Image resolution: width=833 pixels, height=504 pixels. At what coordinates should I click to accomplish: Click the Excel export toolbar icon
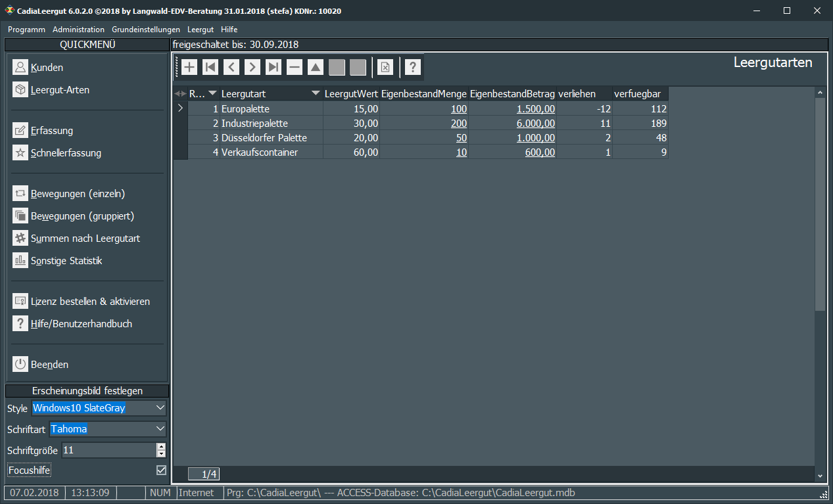[385, 67]
